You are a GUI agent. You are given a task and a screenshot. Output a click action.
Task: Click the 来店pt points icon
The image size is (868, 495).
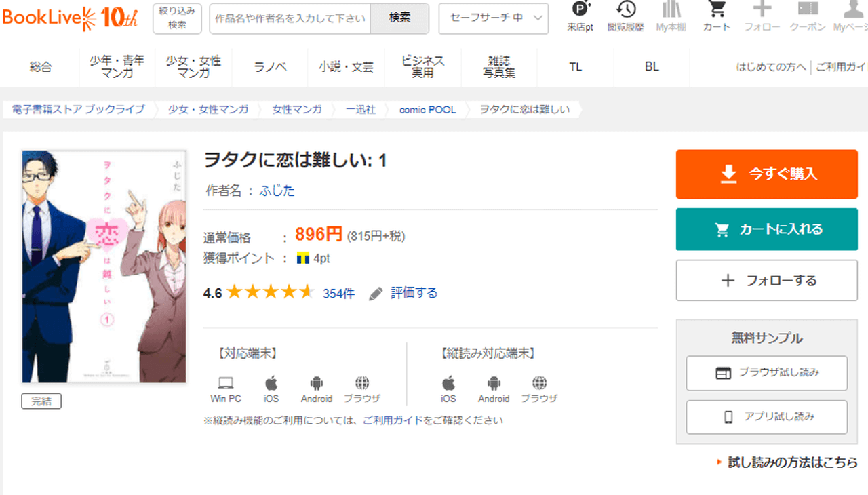pyautogui.click(x=580, y=10)
